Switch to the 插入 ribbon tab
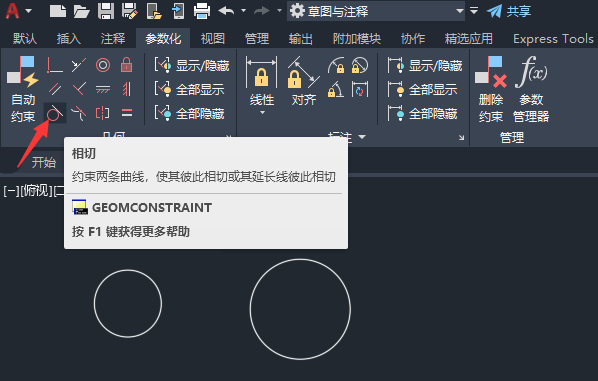Image resolution: width=598 pixels, height=381 pixels. (x=69, y=39)
